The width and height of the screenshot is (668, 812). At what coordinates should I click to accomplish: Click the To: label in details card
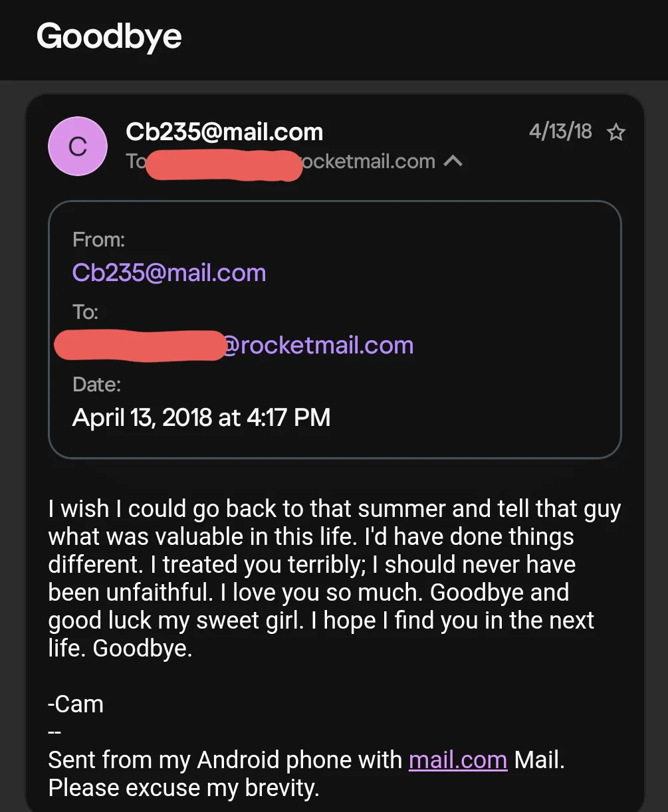85,312
